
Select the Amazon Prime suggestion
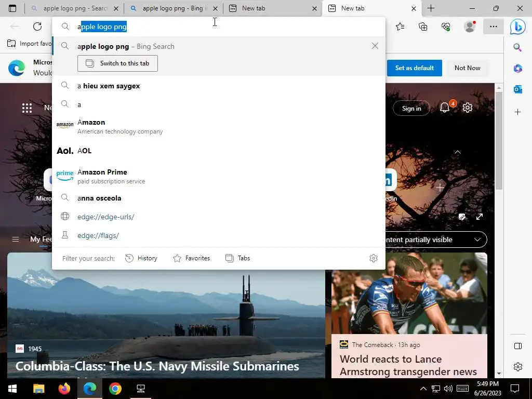[x=219, y=177]
